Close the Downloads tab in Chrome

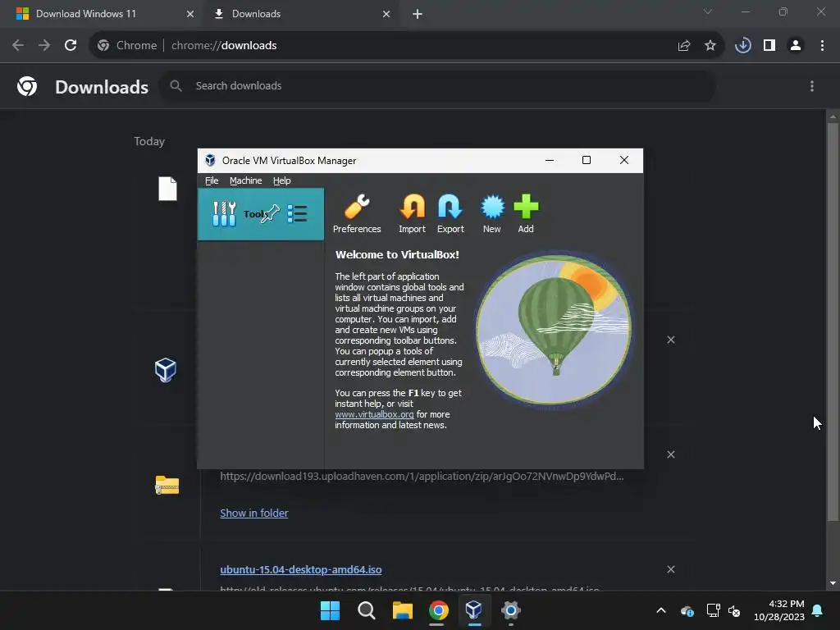[x=386, y=14]
